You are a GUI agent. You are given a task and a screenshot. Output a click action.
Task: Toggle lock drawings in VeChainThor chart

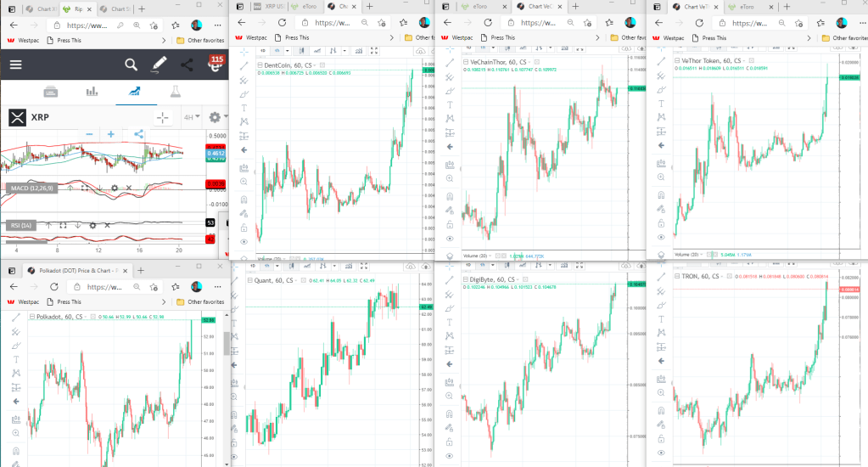click(x=451, y=225)
